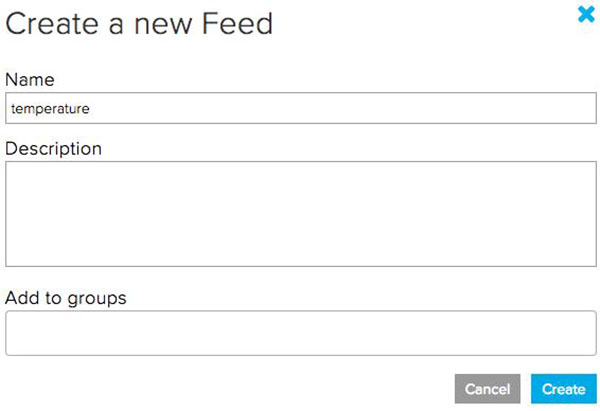
Task: Open the groups selection box
Action: coord(300,333)
